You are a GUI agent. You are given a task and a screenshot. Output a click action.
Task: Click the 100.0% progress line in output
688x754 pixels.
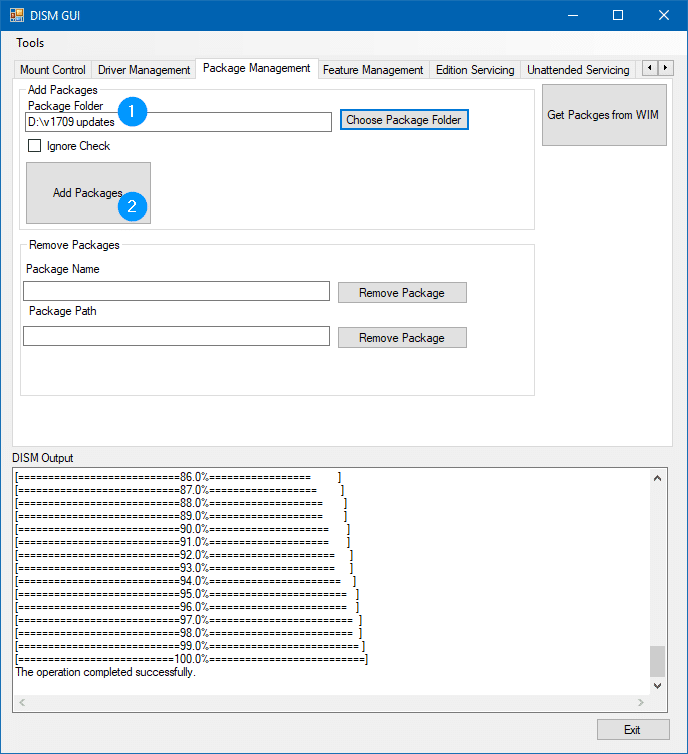pyautogui.click(x=191, y=659)
